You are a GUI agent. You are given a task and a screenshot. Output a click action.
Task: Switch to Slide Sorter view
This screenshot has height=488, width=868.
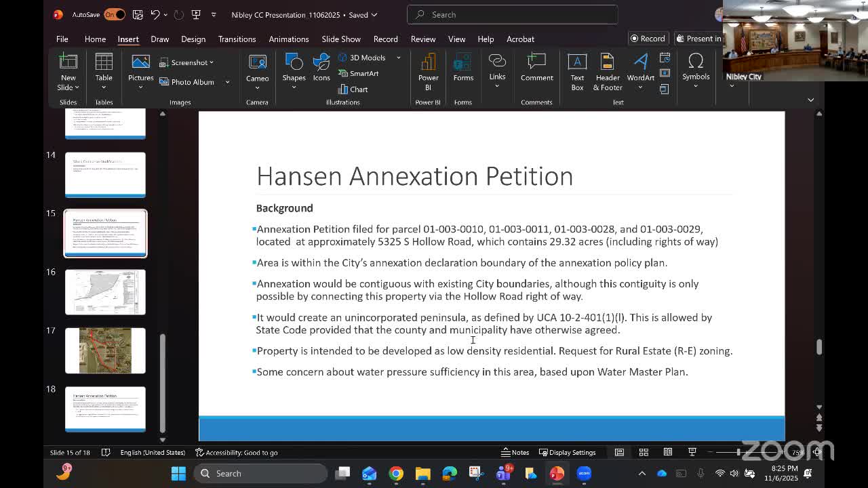click(x=644, y=452)
